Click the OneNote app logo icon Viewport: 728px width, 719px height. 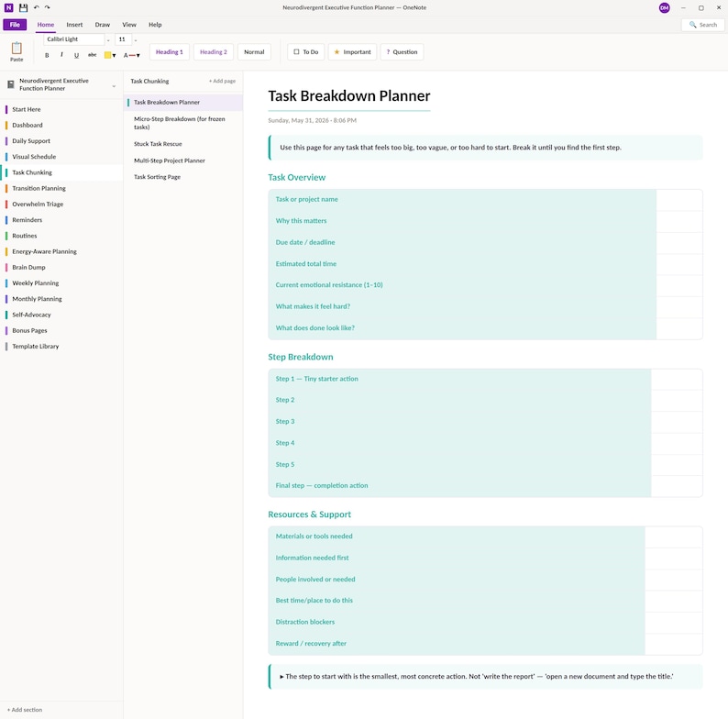(9, 7)
